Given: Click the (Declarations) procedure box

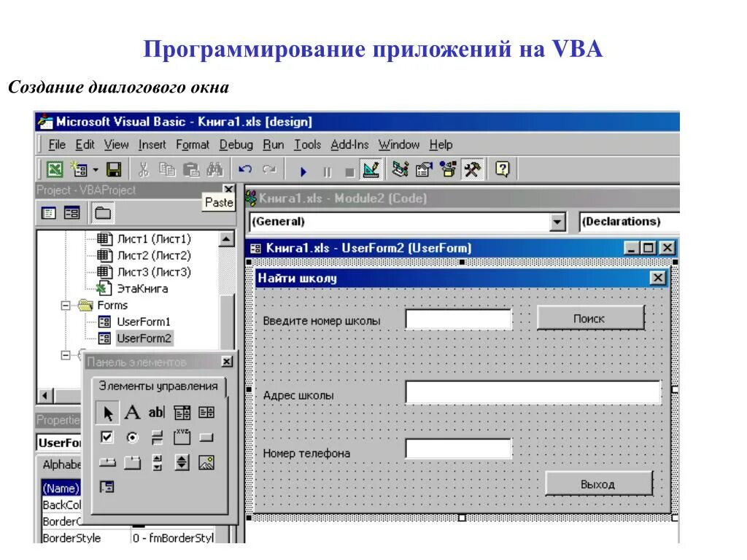Looking at the screenshot, I should (628, 222).
